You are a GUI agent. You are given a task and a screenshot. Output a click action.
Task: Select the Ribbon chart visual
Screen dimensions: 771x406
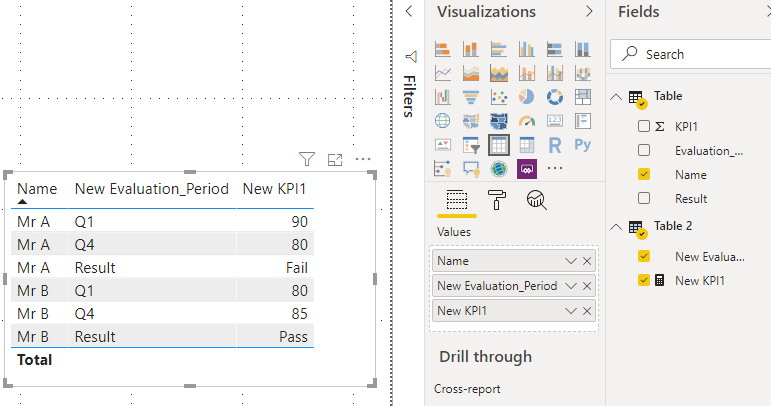pyautogui.click(x=583, y=73)
